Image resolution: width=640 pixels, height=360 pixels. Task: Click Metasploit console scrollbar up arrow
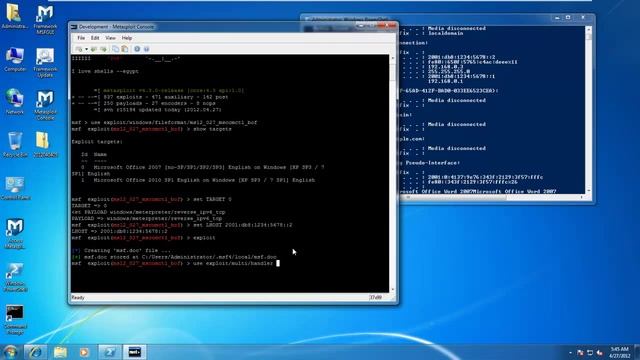pyautogui.click(x=393, y=58)
